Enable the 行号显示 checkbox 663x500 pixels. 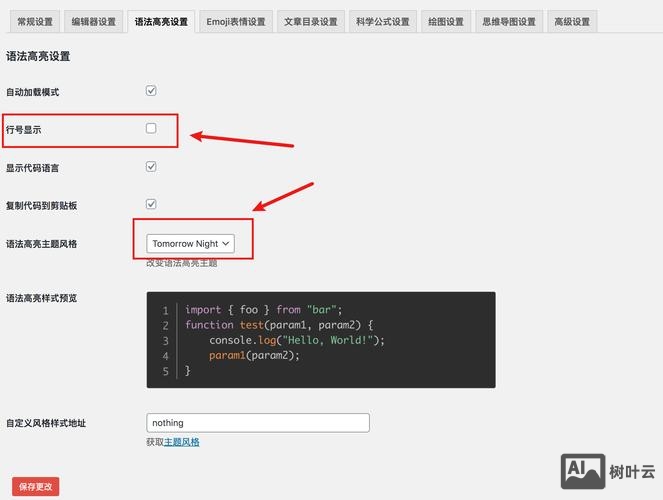tap(151, 128)
